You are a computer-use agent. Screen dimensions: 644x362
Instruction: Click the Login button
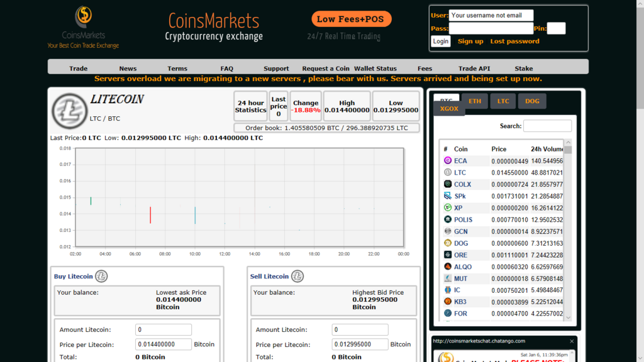(x=440, y=41)
